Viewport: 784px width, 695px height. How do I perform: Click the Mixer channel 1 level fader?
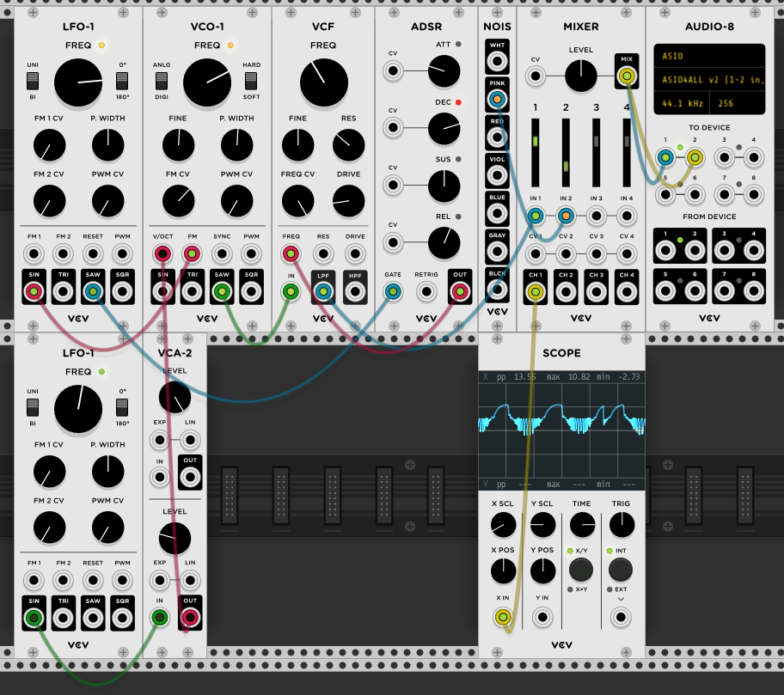pos(535,142)
